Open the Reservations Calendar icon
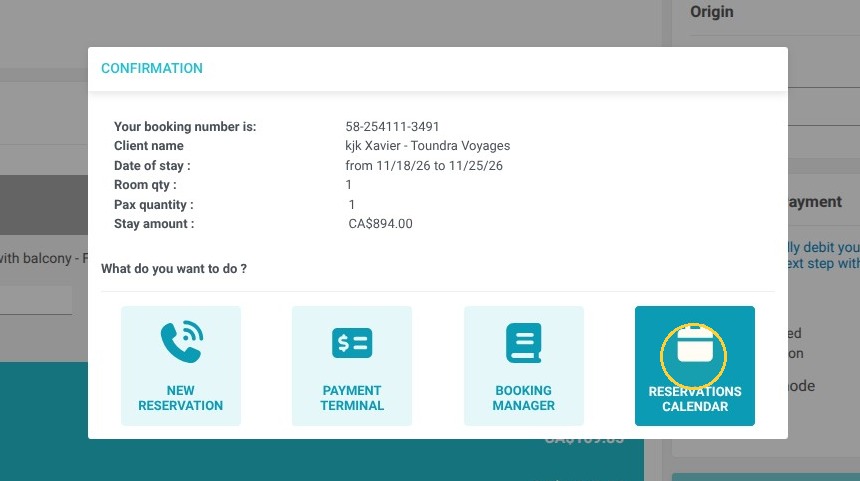The image size is (860, 481). pos(695,344)
